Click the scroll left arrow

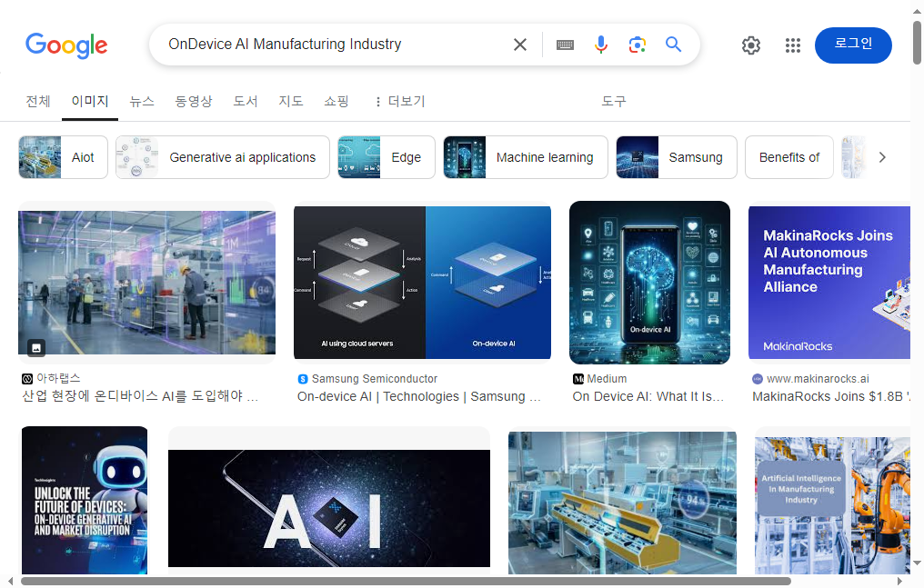10,582
